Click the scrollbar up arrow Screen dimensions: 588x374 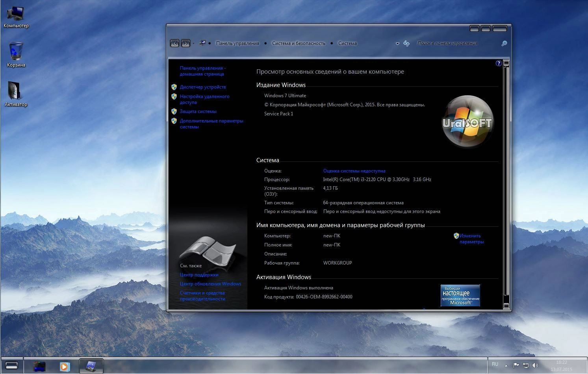click(506, 63)
